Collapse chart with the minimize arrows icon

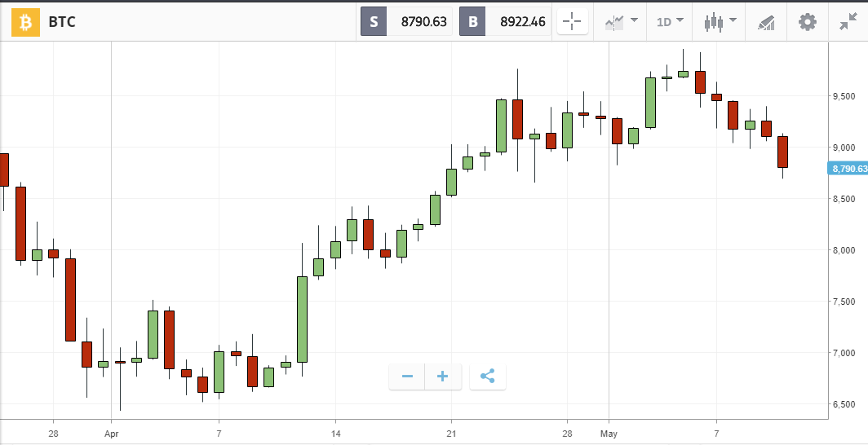point(848,22)
